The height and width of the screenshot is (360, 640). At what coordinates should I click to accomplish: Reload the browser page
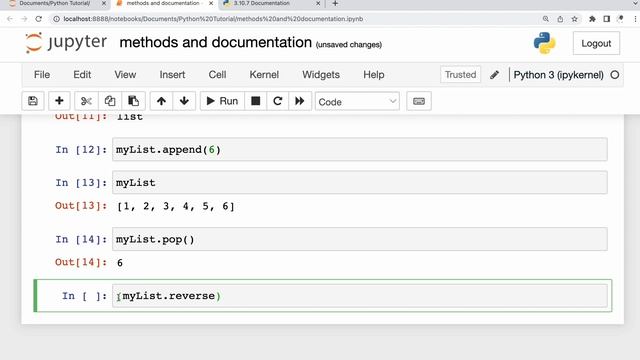pyautogui.click(x=39, y=19)
